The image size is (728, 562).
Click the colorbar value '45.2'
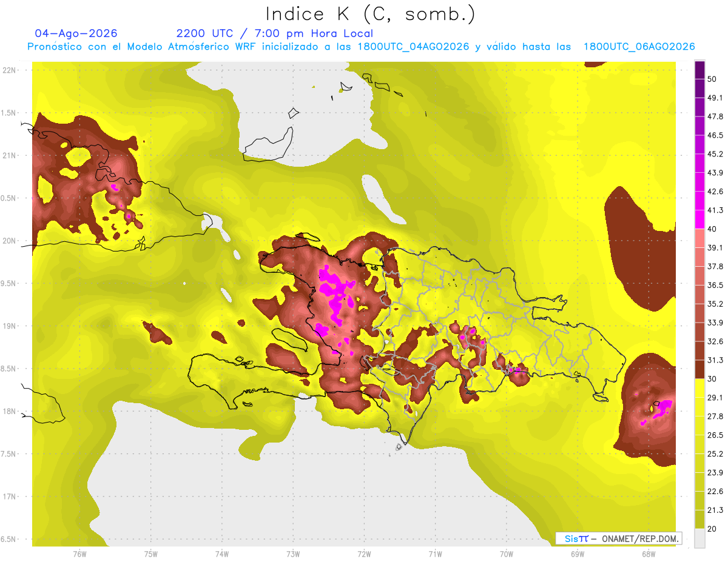[x=715, y=154]
